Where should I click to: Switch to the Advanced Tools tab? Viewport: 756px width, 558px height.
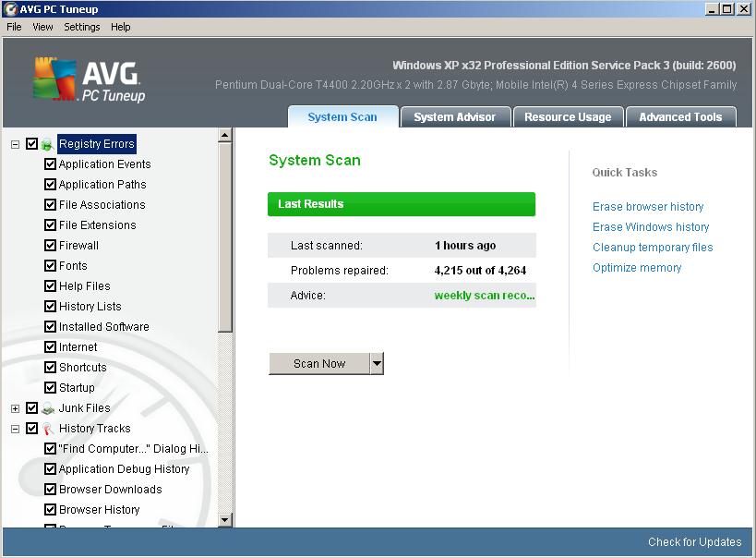tap(681, 116)
